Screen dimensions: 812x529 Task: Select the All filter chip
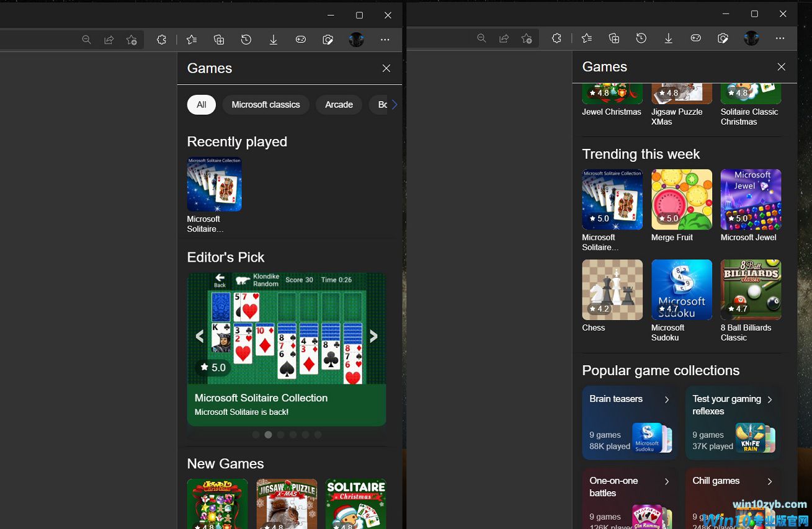tap(202, 105)
